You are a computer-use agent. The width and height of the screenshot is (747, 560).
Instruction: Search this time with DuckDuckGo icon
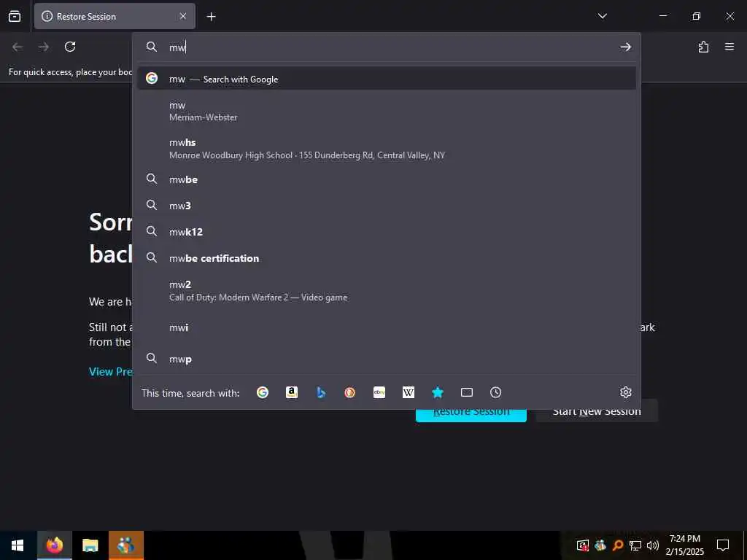350,392
